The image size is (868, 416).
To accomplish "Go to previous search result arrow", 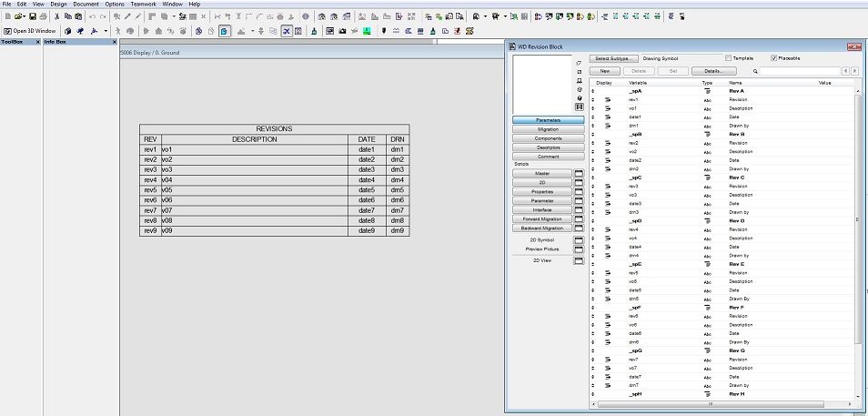I will [845, 71].
